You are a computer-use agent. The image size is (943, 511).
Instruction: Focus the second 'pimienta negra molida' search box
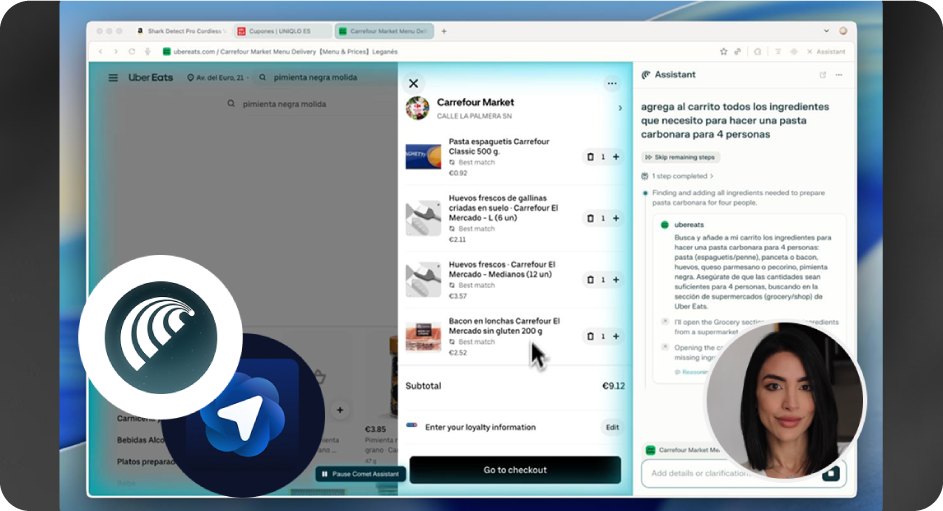pyautogui.click(x=283, y=104)
